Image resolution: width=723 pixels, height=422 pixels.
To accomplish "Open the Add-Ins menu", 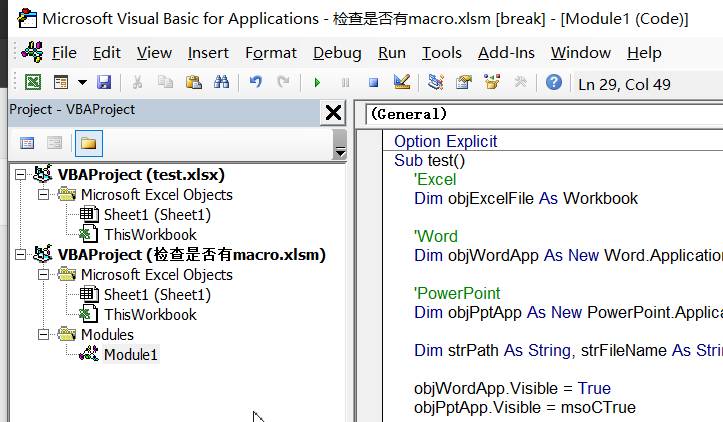I will 506,53.
